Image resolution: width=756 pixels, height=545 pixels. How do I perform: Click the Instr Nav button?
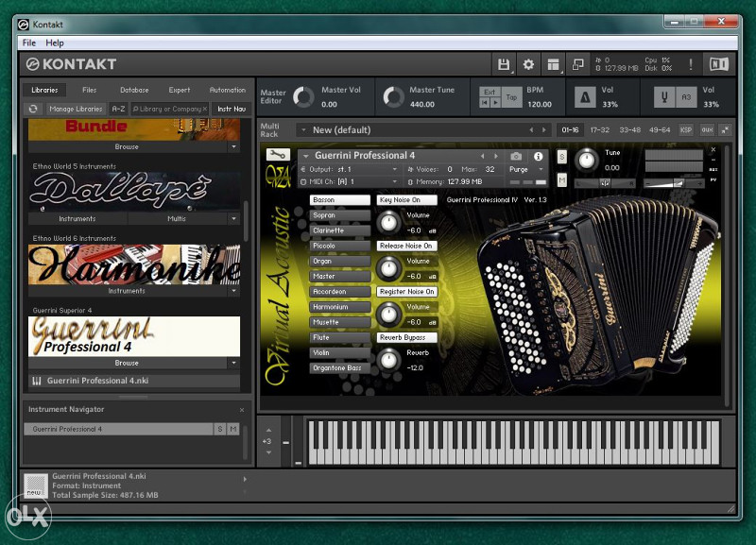click(232, 109)
